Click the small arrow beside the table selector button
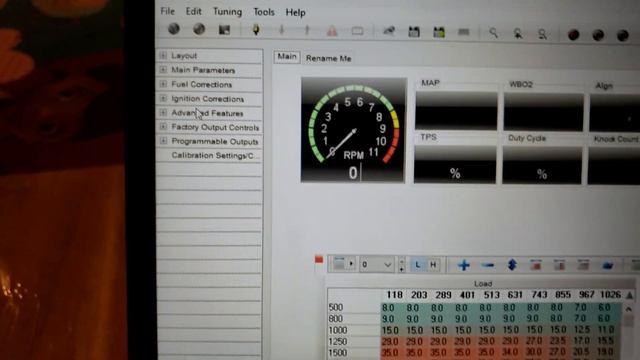The height and width of the screenshot is (360, 640). 351,264
